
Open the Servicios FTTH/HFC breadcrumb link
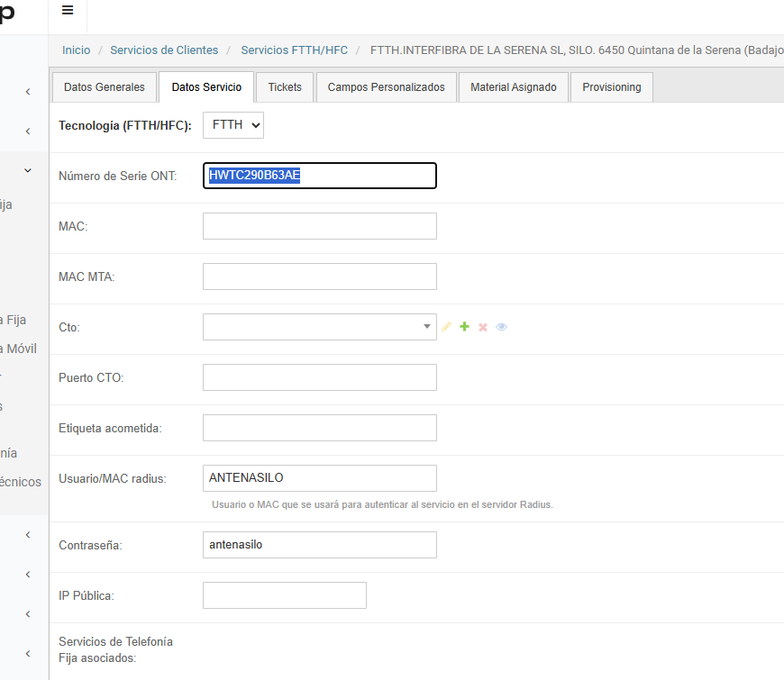click(x=294, y=50)
